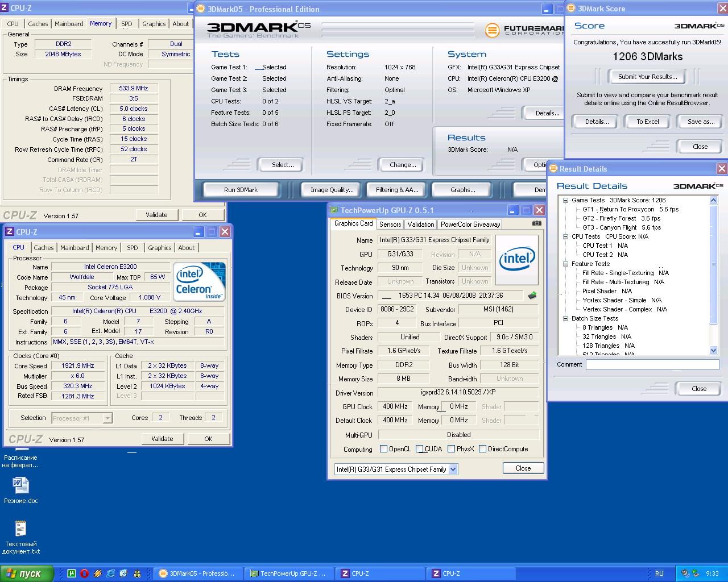728x582 pixels.
Task: Launch uTorrent from quick launch bar
Action: (x=72, y=573)
